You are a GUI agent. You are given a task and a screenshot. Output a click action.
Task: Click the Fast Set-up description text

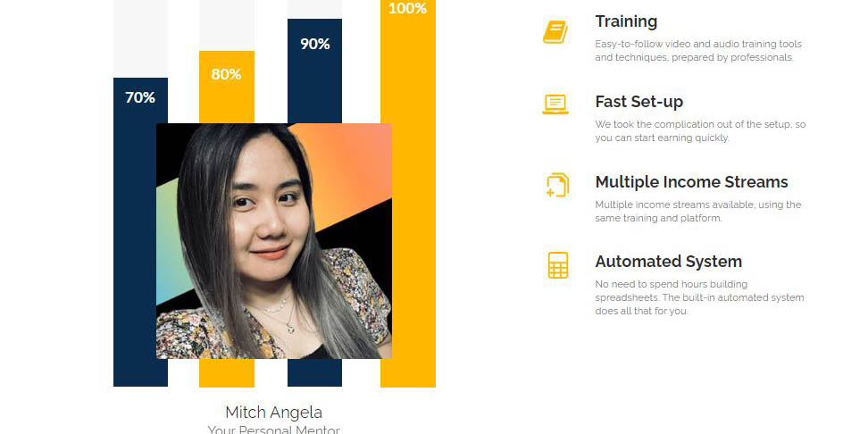click(700, 131)
